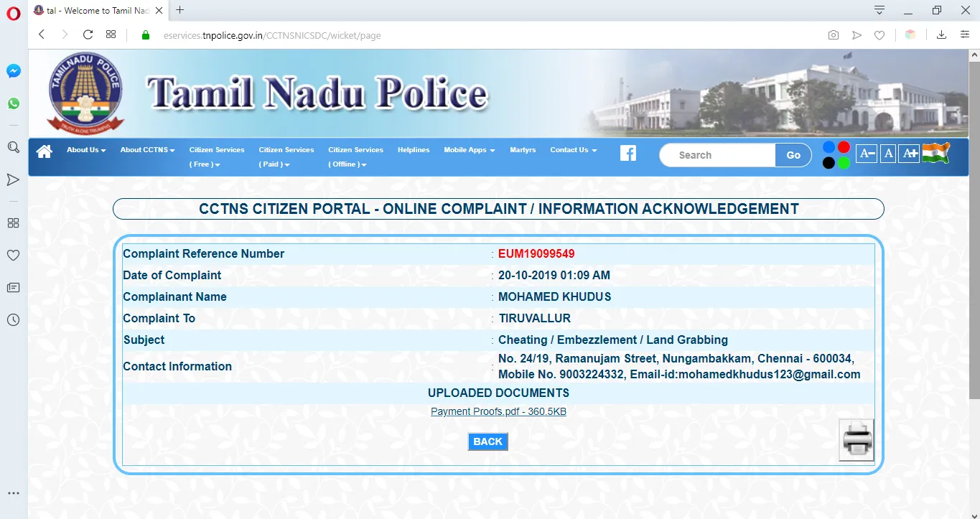Expand Citizen Services (Offline) menu
This screenshot has width=980, height=519.
click(x=355, y=156)
